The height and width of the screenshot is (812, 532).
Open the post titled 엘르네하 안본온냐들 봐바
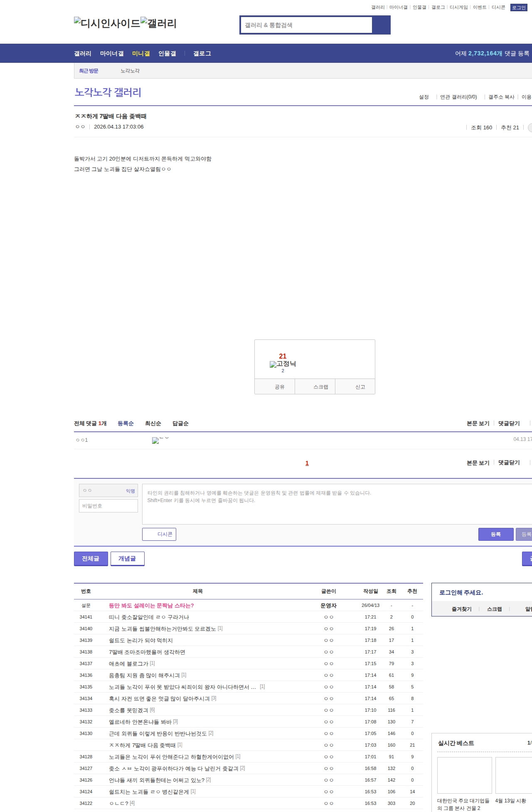tap(140, 722)
